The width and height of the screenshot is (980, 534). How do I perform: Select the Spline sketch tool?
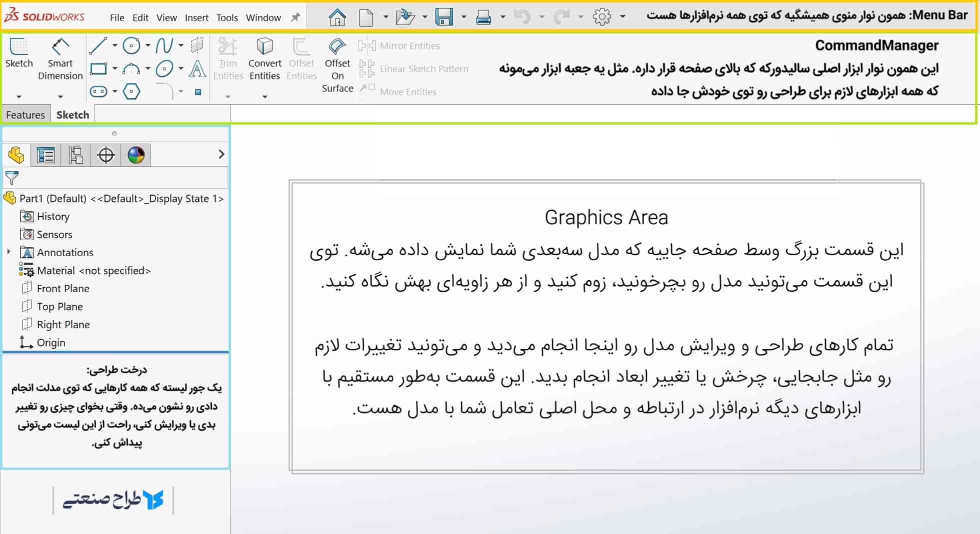164,46
